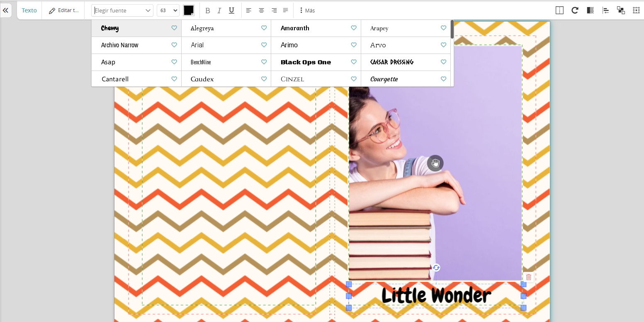Delete the text box with the trash icon

click(528, 277)
